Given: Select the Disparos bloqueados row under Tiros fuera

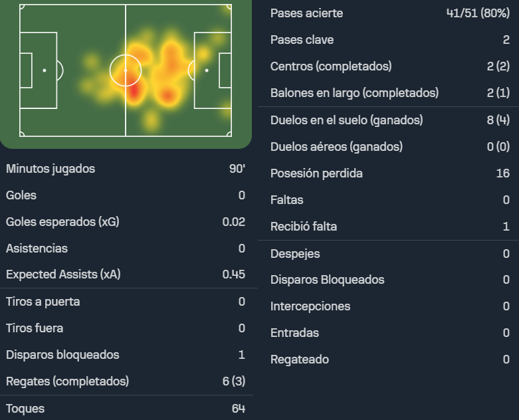Looking at the screenshot, I should (126, 355).
